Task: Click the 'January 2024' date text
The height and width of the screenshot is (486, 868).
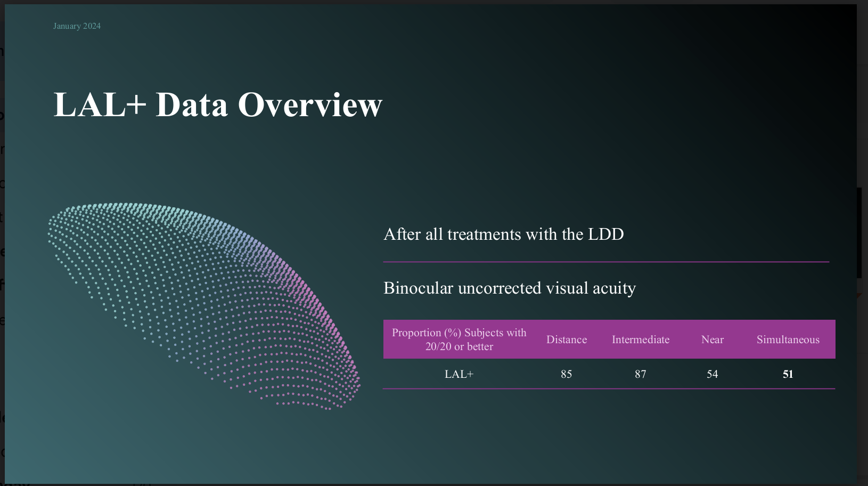Action: click(x=77, y=26)
